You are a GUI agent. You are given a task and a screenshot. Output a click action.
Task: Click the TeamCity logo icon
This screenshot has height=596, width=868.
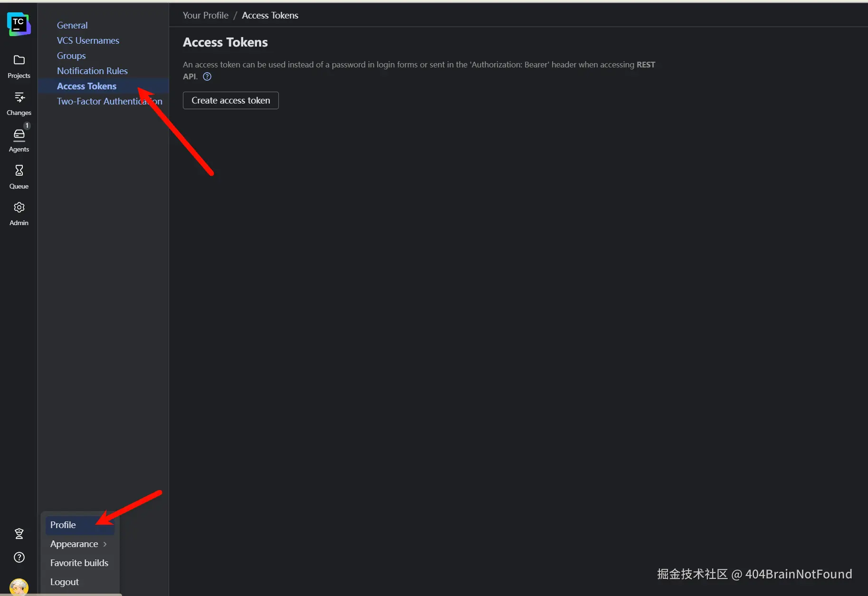(19, 24)
